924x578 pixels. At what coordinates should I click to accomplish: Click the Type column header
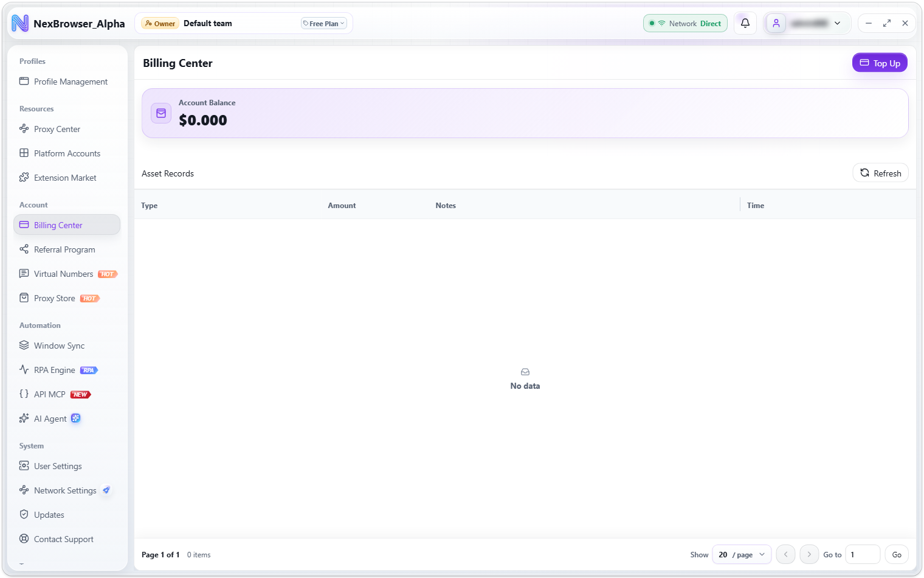(150, 206)
